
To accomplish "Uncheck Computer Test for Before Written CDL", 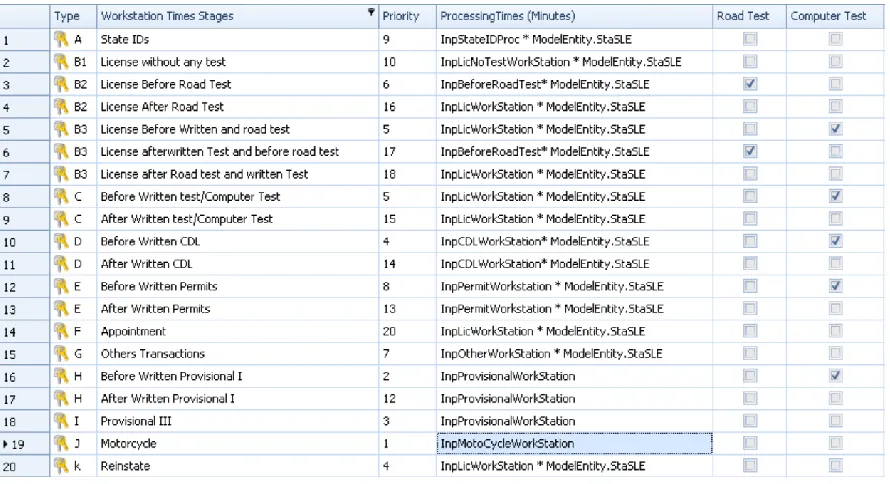I will [836, 241].
